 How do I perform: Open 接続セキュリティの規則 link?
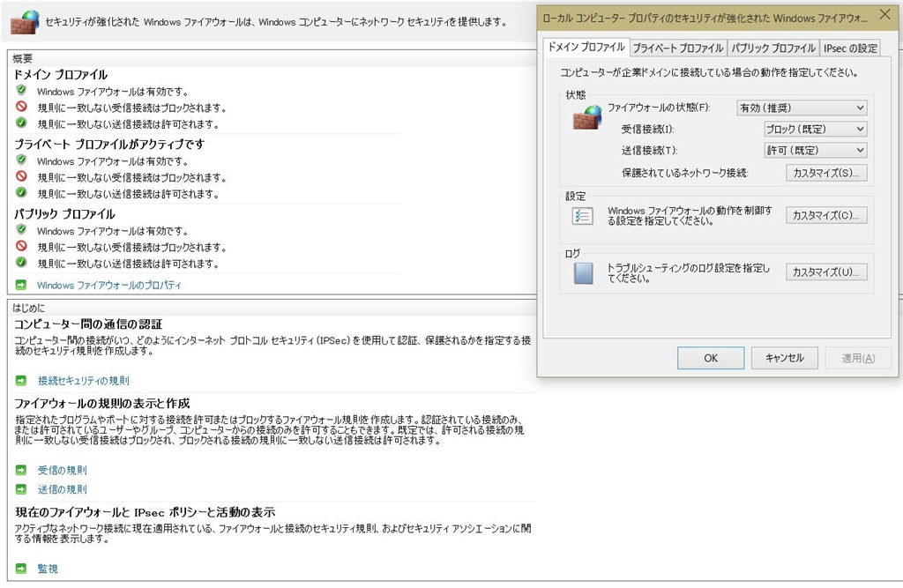[x=84, y=380]
